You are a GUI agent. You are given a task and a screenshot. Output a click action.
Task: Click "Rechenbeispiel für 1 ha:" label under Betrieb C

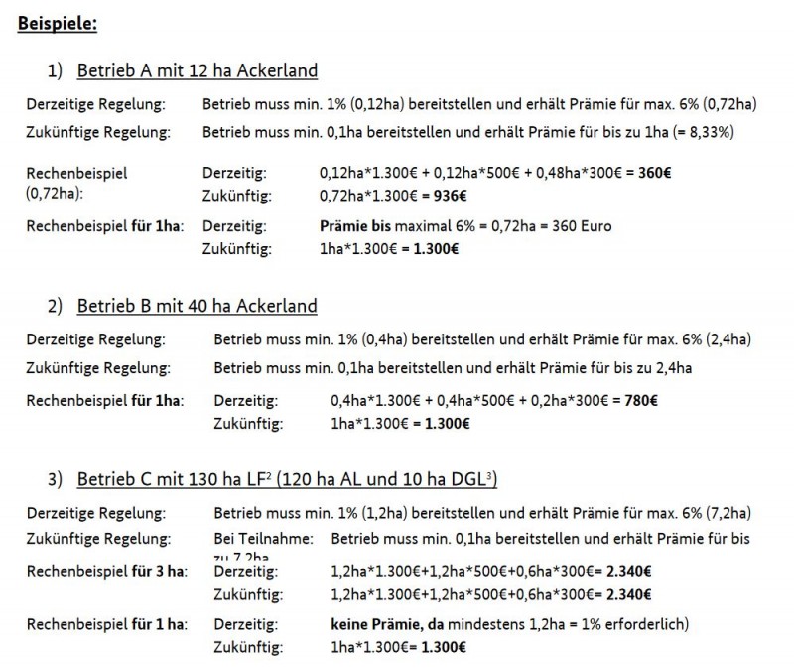point(107,625)
